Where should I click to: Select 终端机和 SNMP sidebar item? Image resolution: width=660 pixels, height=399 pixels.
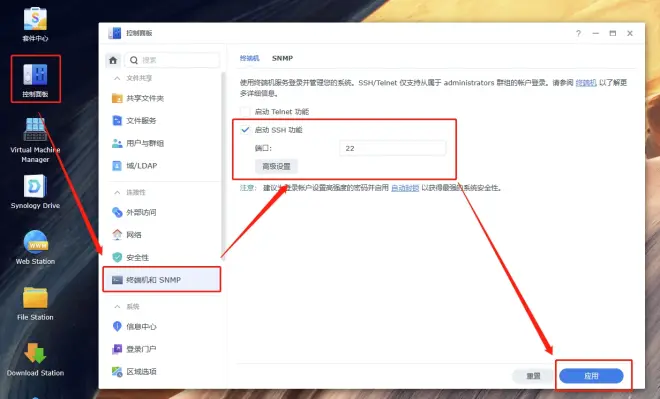(162, 279)
